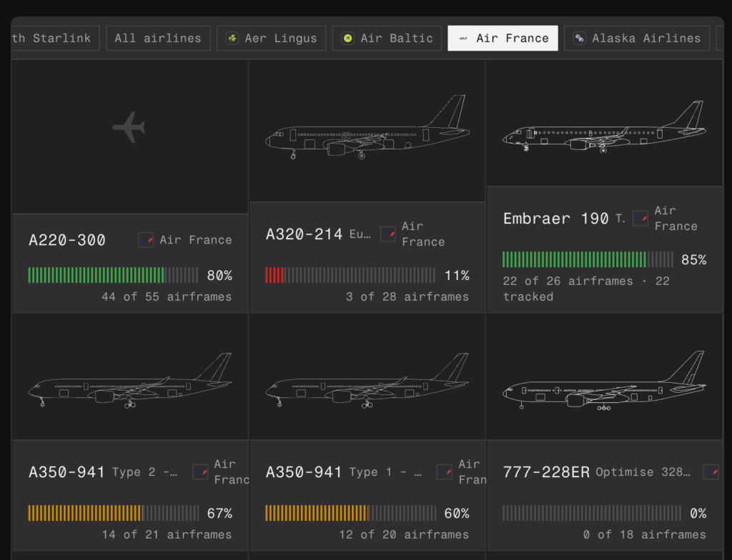Click 'Type 1 - …' subtitle on A350-941 card

(x=385, y=472)
